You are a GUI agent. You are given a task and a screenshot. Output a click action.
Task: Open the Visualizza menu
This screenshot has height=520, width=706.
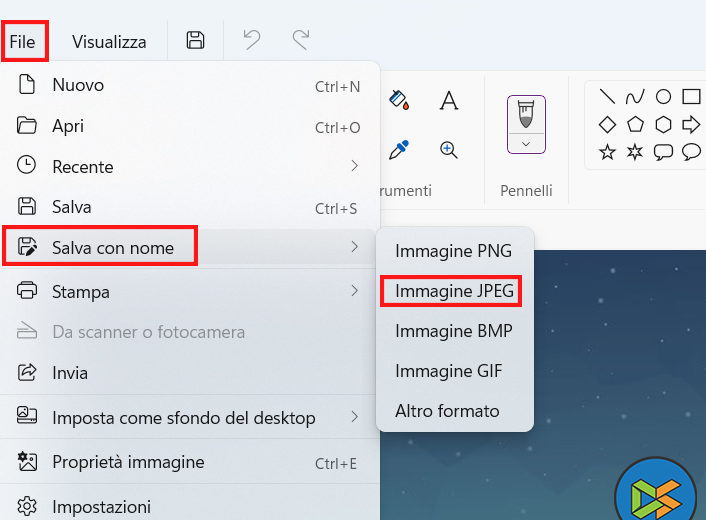click(109, 42)
